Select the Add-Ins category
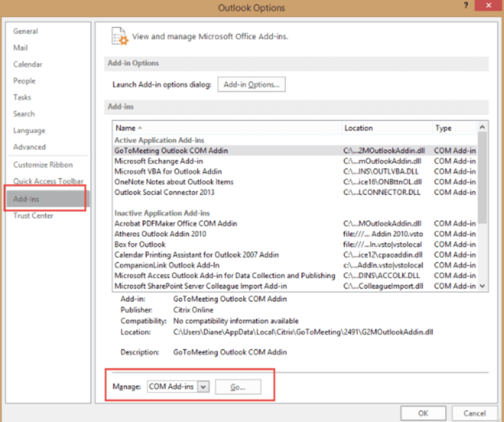This screenshot has height=422, width=504. [x=47, y=199]
